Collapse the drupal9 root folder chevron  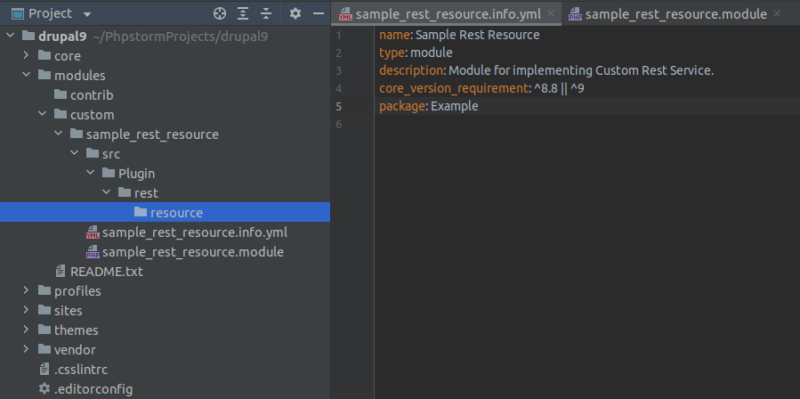[x=10, y=36]
